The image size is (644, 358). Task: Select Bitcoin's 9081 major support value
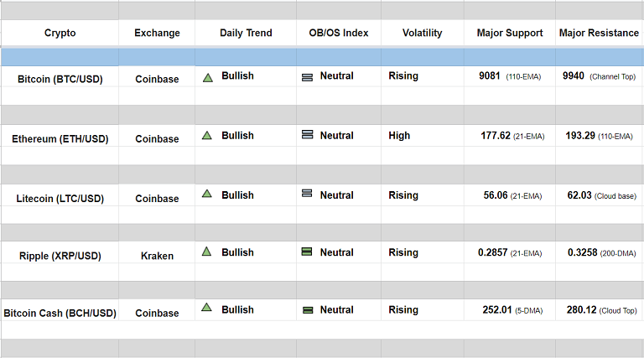pos(490,76)
